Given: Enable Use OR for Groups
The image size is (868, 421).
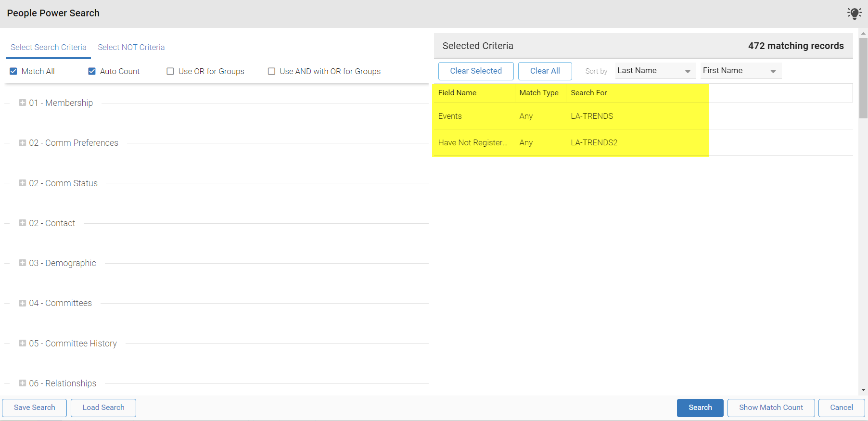Looking at the screenshot, I should pyautogui.click(x=170, y=71).
